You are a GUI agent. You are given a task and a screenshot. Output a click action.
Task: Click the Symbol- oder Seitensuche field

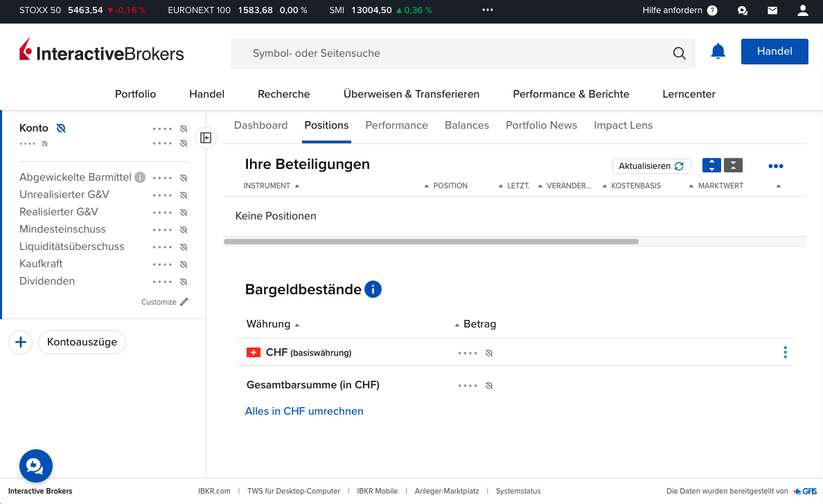tap(450, 53)
